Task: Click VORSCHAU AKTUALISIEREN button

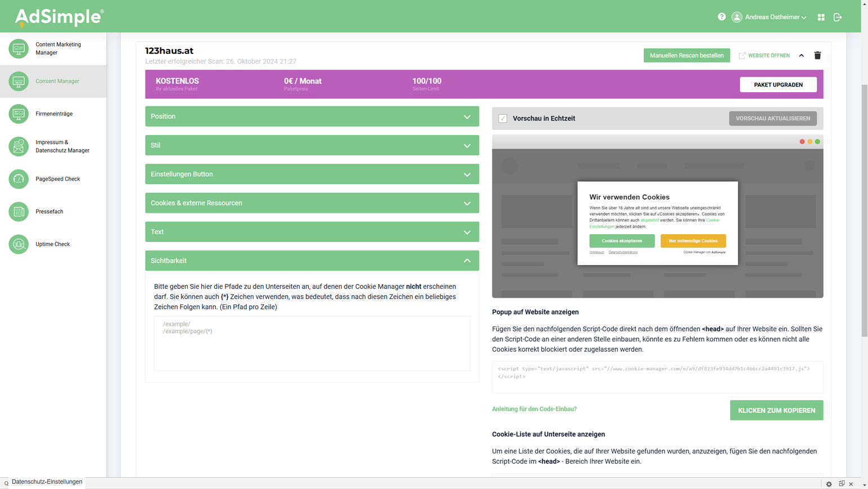Action: [x=772, y=119]
